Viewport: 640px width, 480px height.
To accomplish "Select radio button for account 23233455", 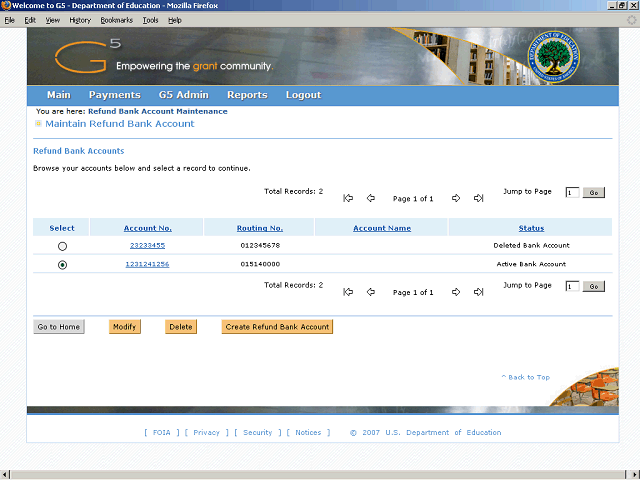I will click(x=62, y=246).
